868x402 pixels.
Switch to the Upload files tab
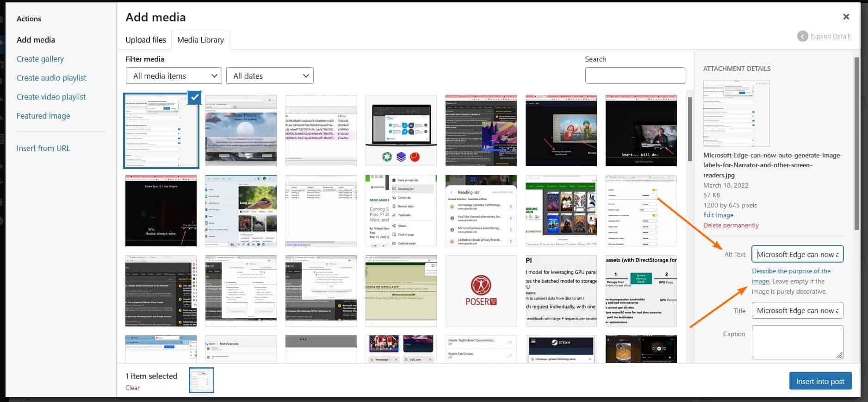click(x=146, y=40)
